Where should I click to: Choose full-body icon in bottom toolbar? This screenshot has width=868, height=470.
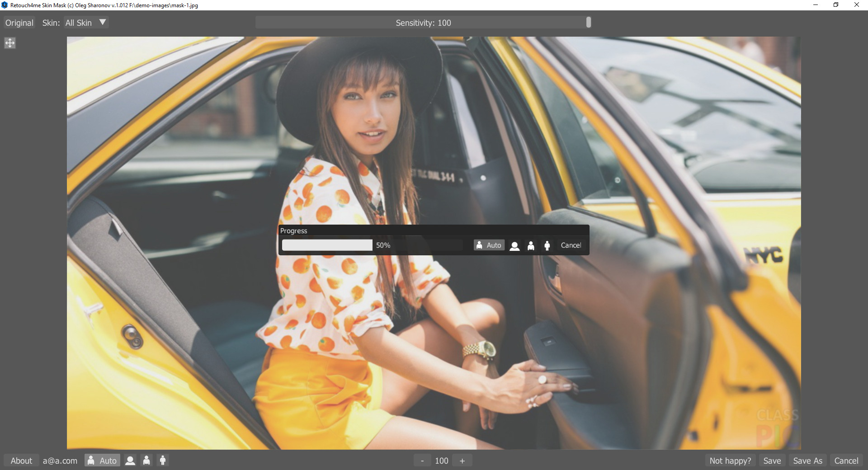(163, 461)
